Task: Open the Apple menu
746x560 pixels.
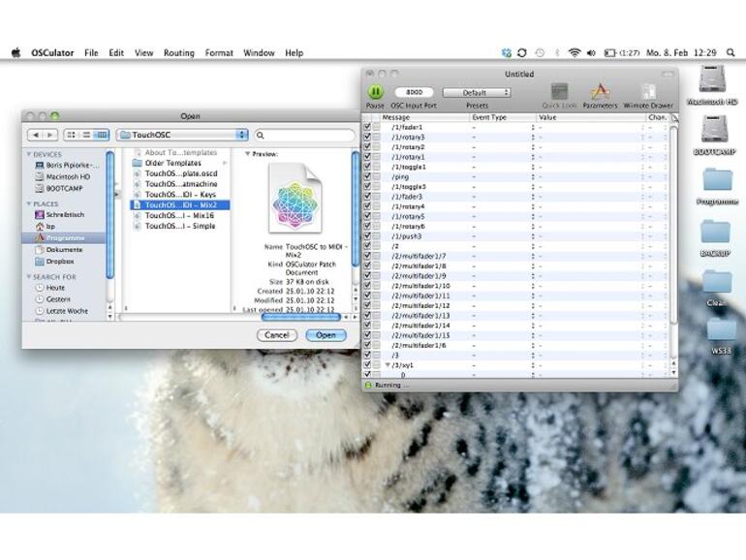Action: pos(16,53)
